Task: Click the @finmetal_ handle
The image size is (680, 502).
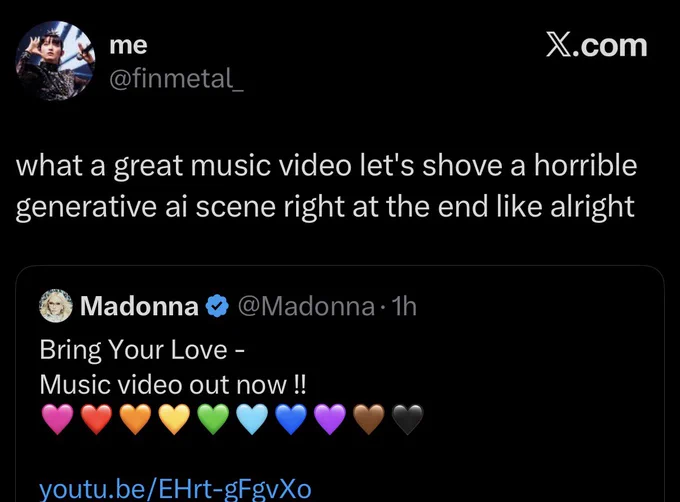Action: [177, 78]
